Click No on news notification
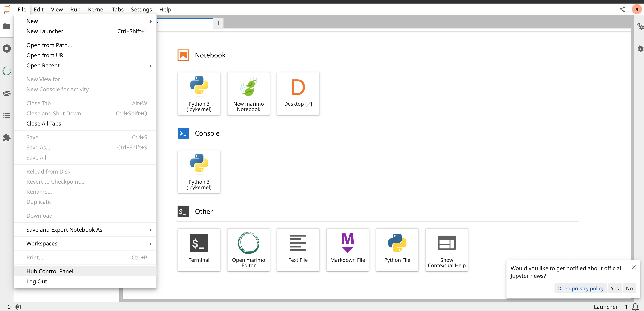Screen dimensions: 644x311 (629, 289)
